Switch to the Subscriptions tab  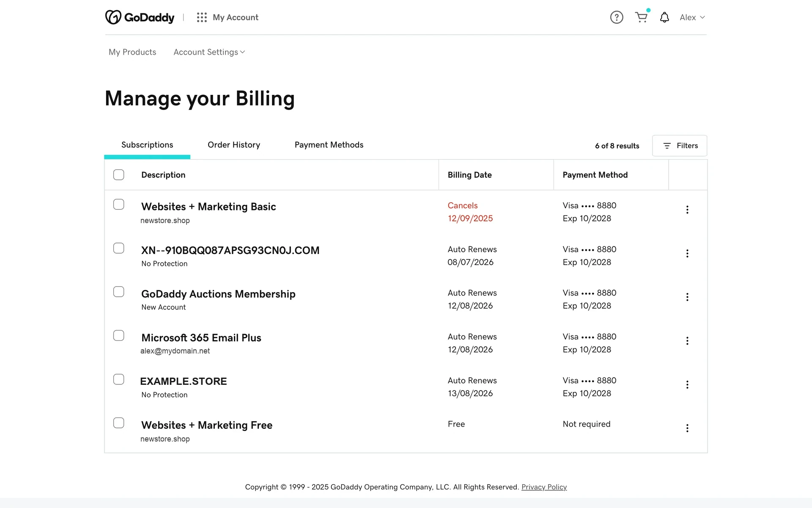point(147,145)
